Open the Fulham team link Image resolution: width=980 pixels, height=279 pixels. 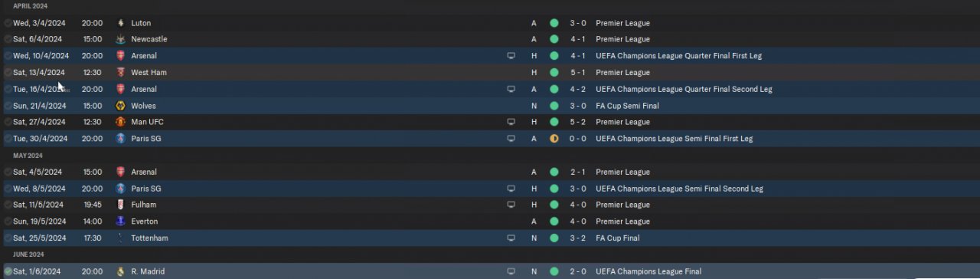(x=143, y=205)
